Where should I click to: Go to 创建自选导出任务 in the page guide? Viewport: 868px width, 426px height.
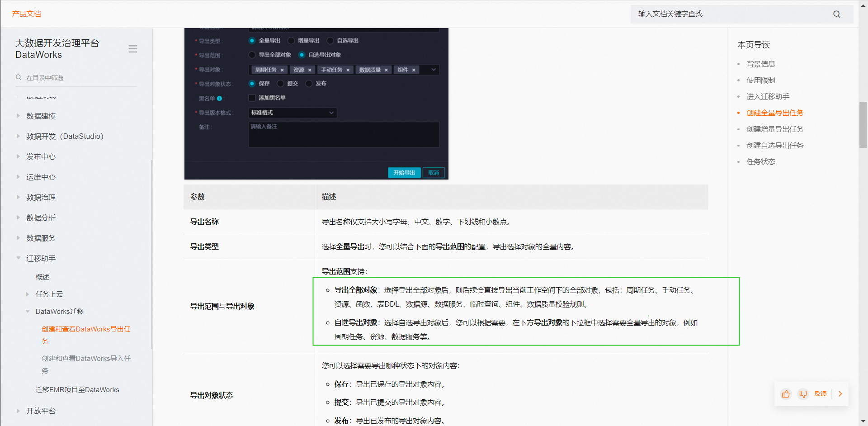point(775,145)
